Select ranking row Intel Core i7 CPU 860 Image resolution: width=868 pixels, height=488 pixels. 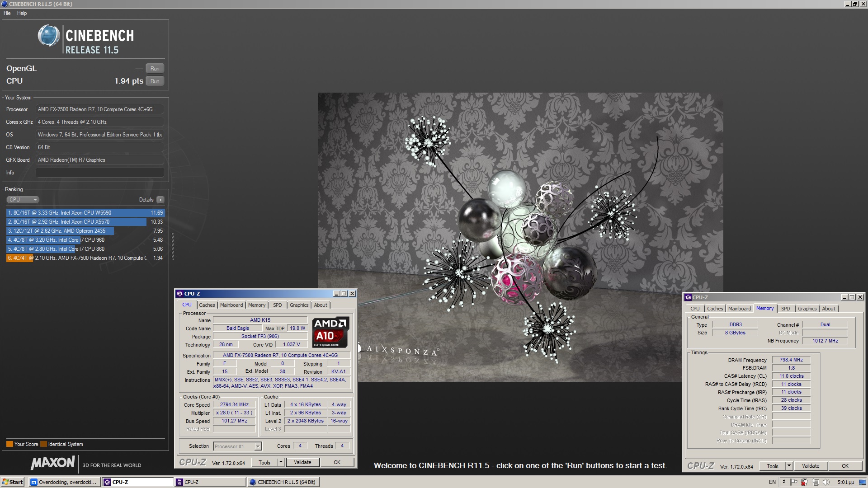[x=85, y=249]
